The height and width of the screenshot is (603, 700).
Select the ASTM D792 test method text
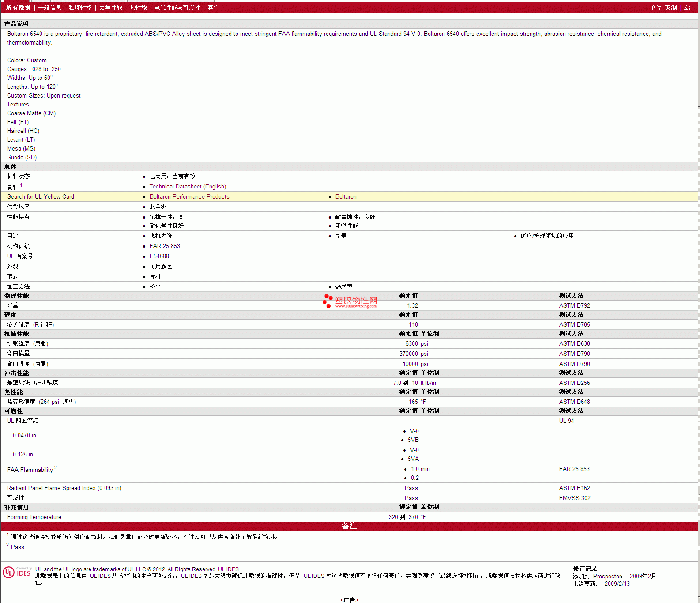(575, 306)
